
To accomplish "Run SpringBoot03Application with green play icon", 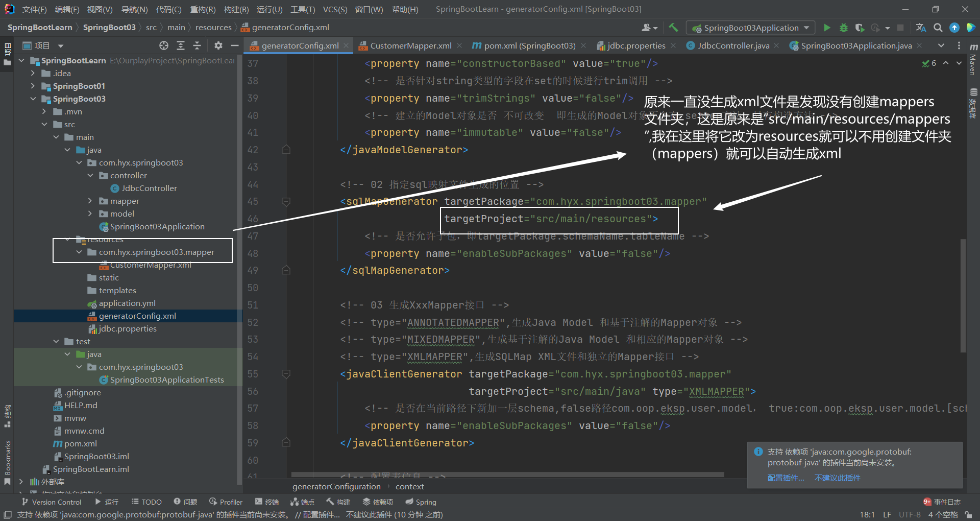I will (x=827, y=28).
